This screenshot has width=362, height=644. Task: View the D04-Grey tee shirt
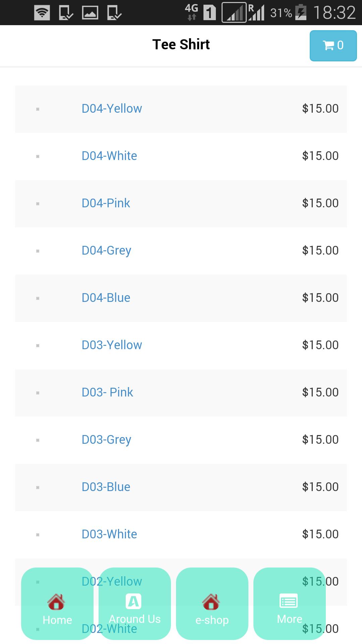106,251
